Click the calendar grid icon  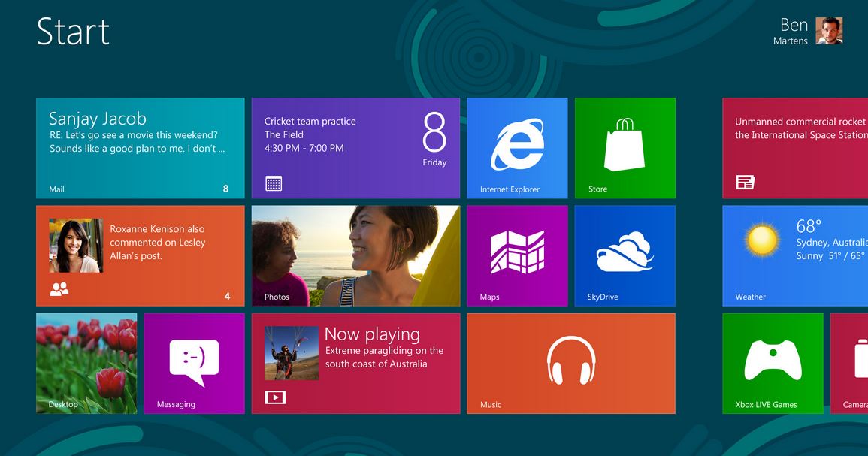(274, 183)
